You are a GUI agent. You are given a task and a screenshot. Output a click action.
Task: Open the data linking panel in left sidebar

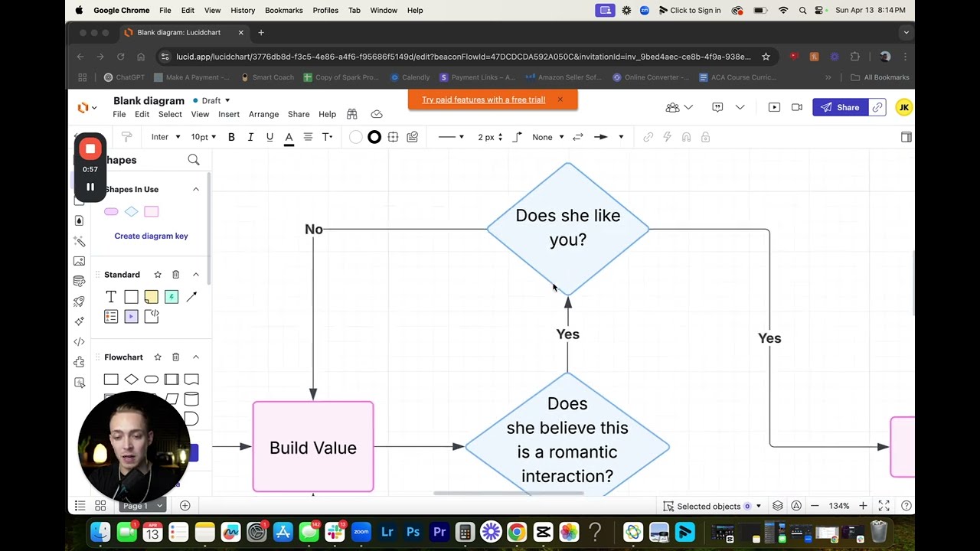(79, 282)
